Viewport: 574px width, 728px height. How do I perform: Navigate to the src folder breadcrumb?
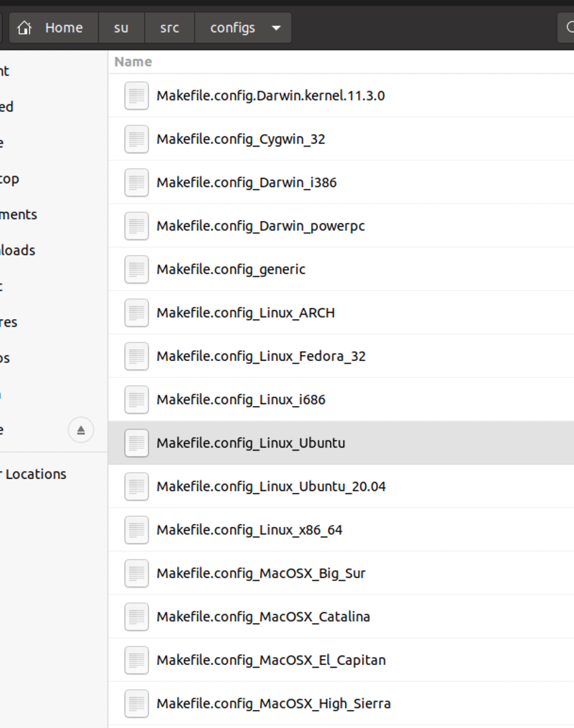[x=170, y=28]
